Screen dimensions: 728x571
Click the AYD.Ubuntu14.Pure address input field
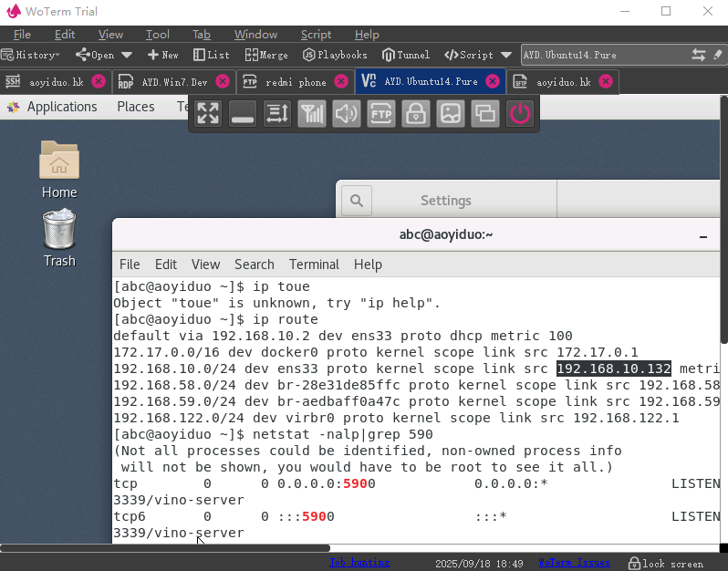602,55
